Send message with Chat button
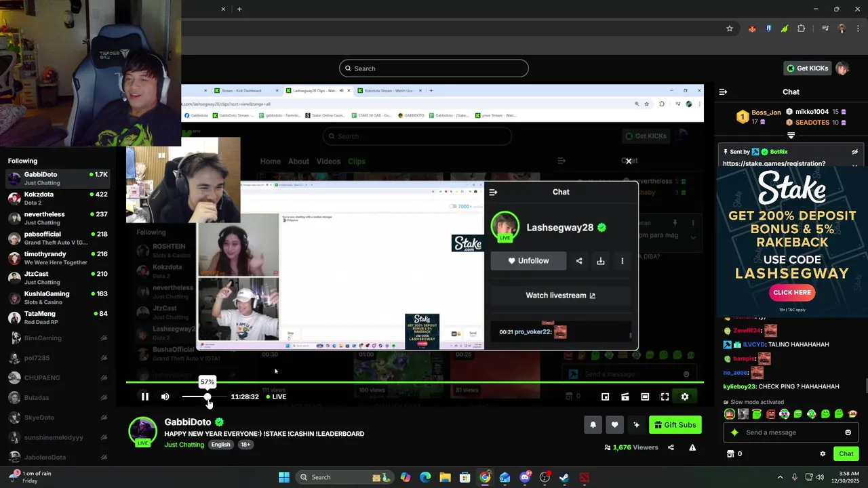868x488 pixels. coord(846,454)
